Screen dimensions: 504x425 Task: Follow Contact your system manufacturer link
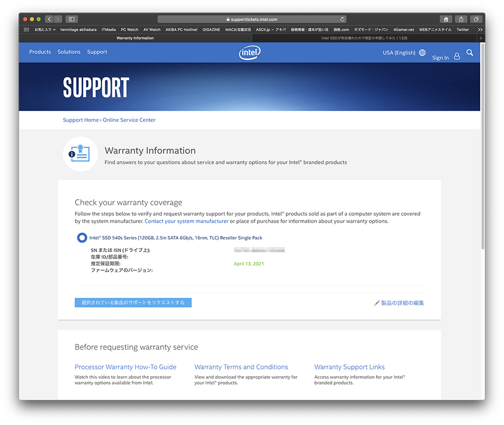pos(186,221)
